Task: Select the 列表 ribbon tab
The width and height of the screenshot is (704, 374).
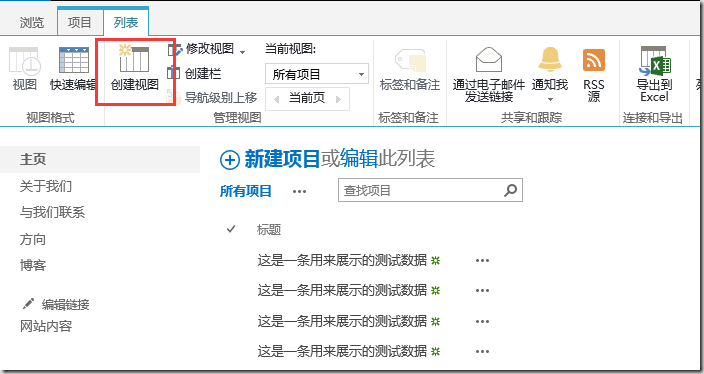Action: tap(126, 22)
